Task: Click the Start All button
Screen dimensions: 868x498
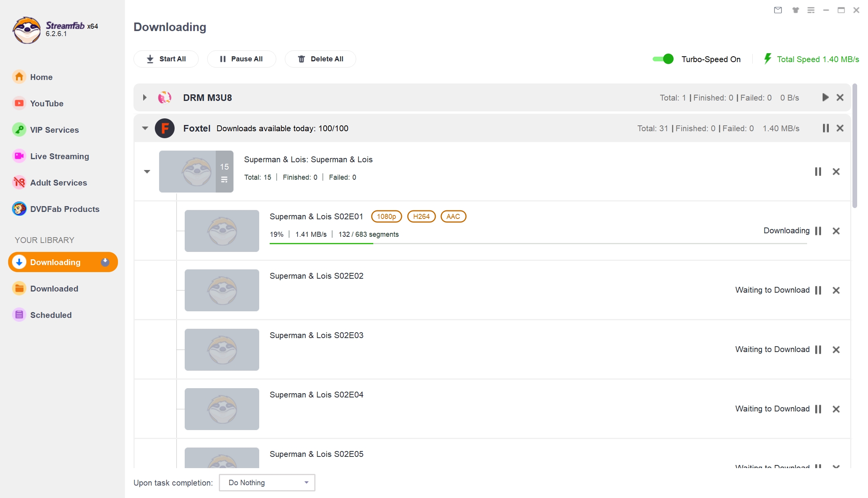Action: tap(166, 59)
